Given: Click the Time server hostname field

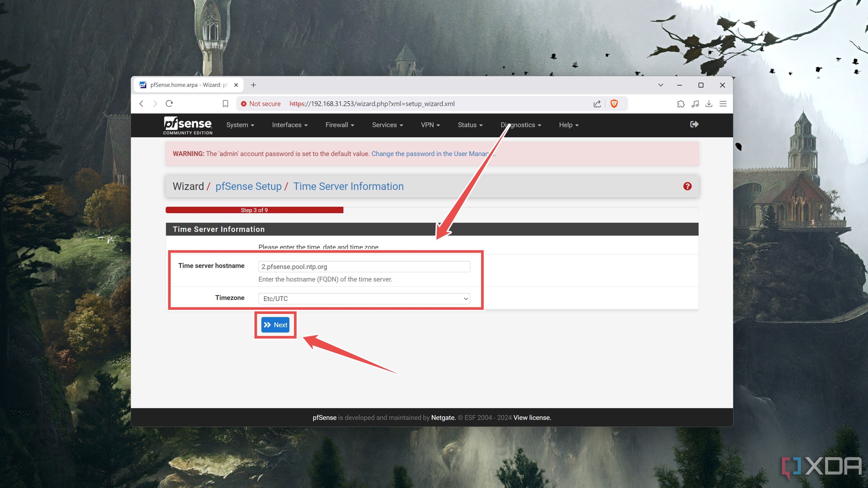Looking at the screenshot, I should tap(364, 266).
